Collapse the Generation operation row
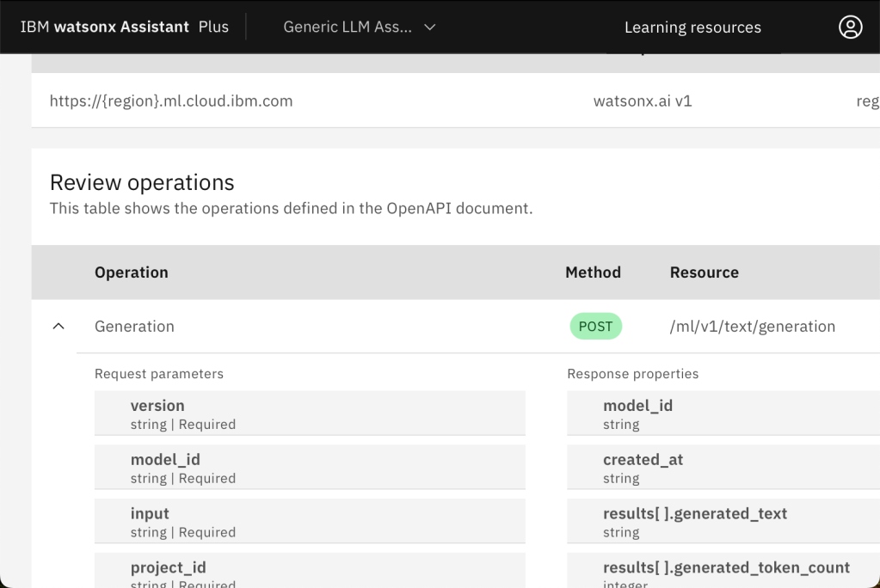Image resolution: width=880 pixels, height=588 pixels. [x=58, y=327]
